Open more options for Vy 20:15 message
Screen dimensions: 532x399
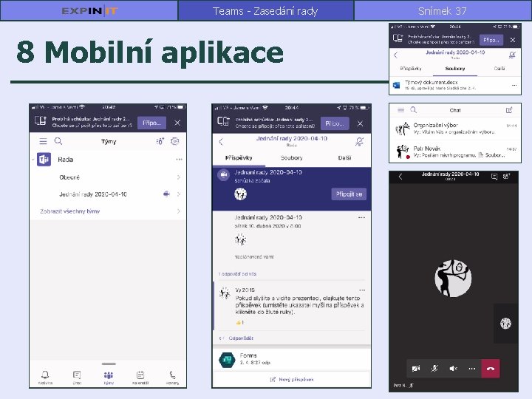point(362,290)
